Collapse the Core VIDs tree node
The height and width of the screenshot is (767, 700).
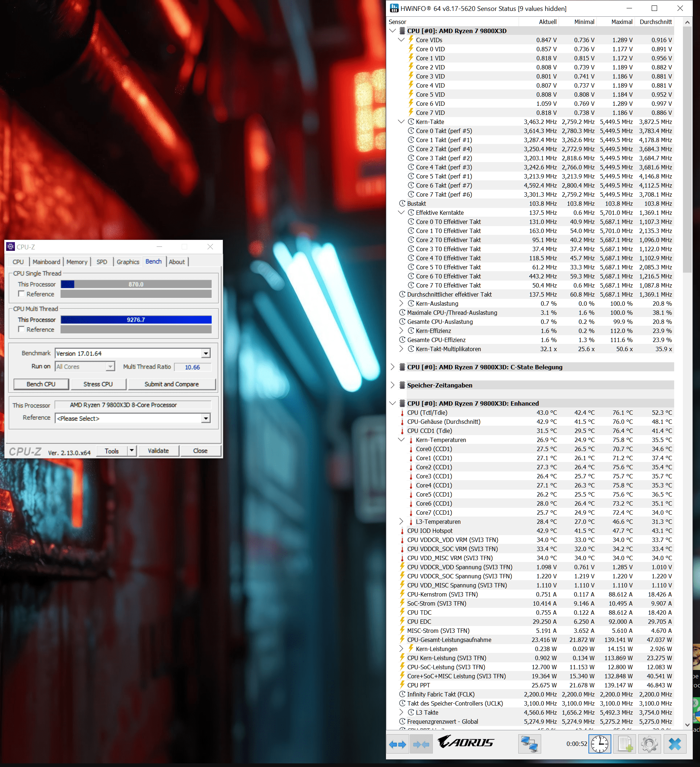point(401,40)
